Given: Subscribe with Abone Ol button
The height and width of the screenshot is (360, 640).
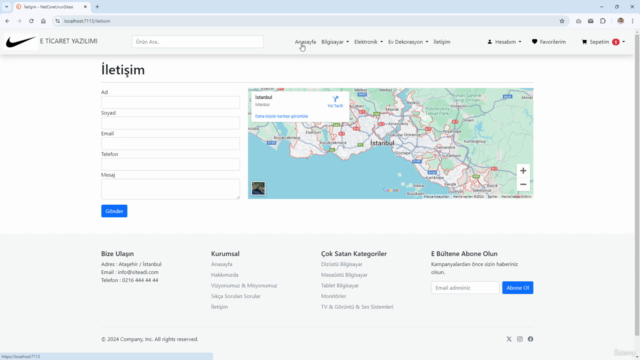Looking at the screenshot, I should 518,288.
